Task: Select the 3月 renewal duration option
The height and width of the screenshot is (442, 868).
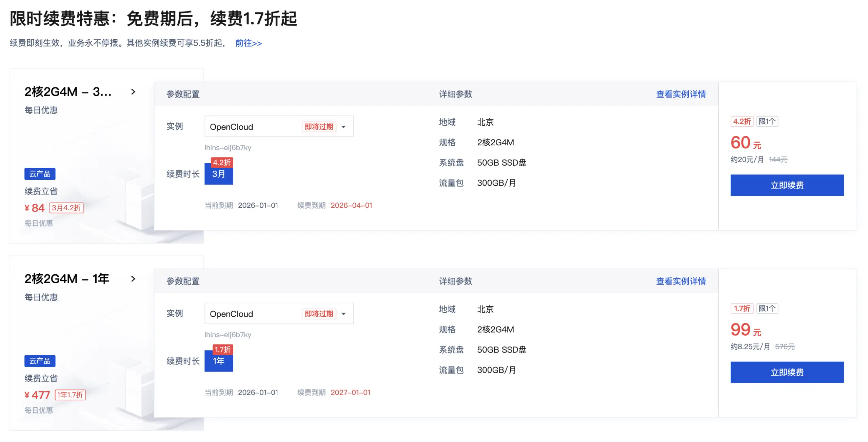Action: (x=219, y=174)
